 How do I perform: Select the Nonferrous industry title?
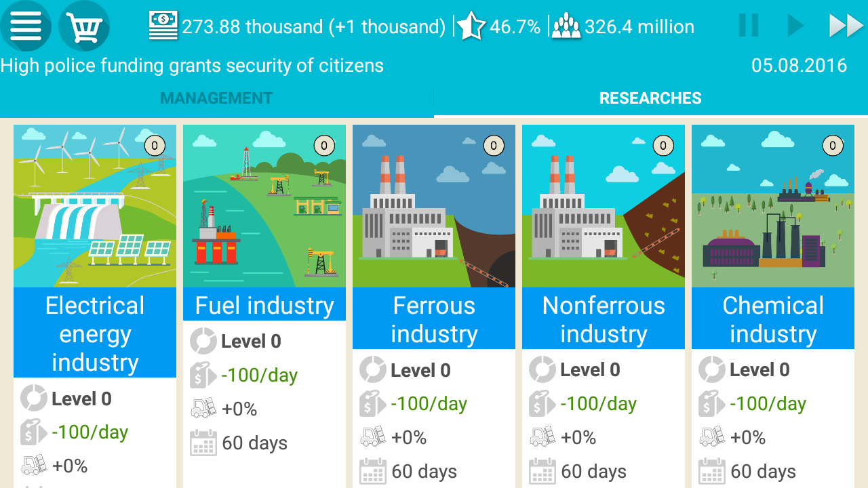(604, 319)
